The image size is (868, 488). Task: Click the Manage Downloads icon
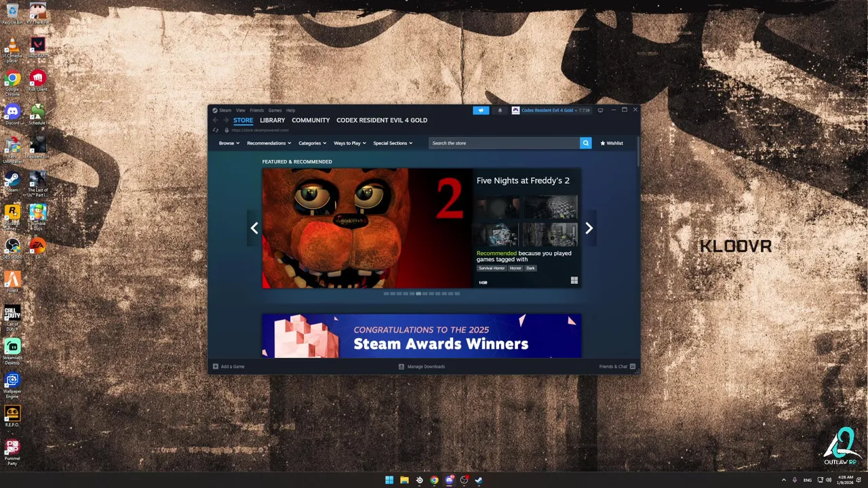click(x=401, y=367)
